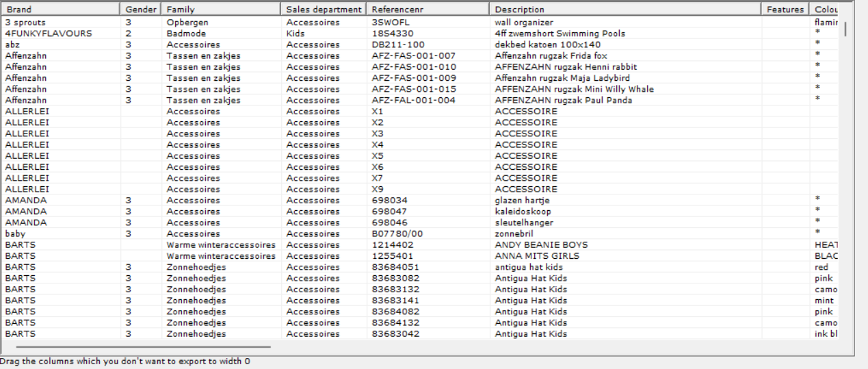Select the ANDY BEANIE BOYS row
This screenshot has width=868, height=369.
pos(421,244)
